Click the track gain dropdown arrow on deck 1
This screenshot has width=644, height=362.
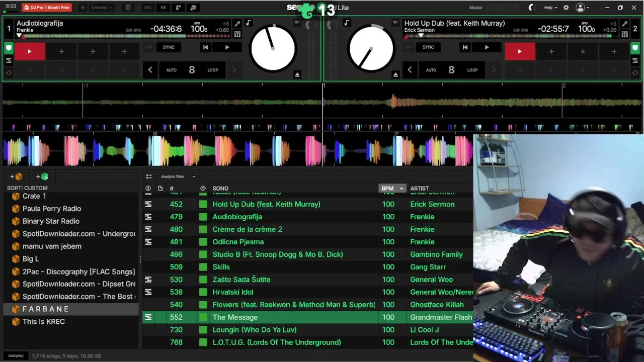click(297, 23)
